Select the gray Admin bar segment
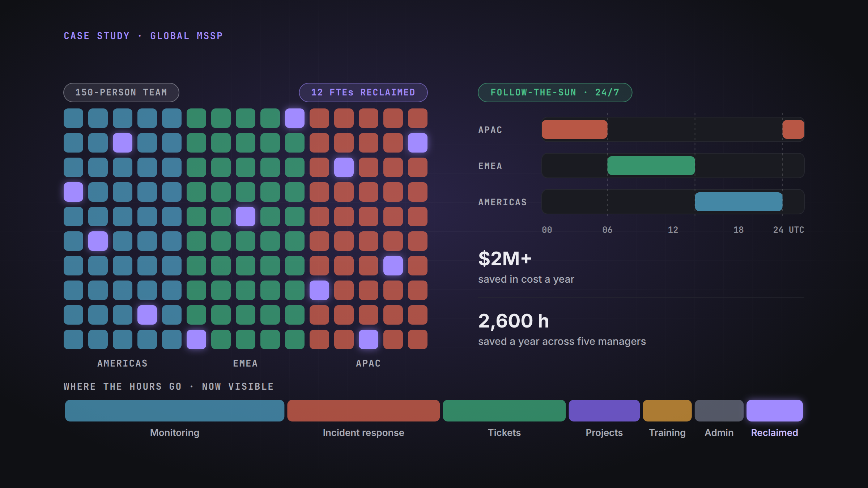Viewport: 868px width, 488px height. [719, 411]
